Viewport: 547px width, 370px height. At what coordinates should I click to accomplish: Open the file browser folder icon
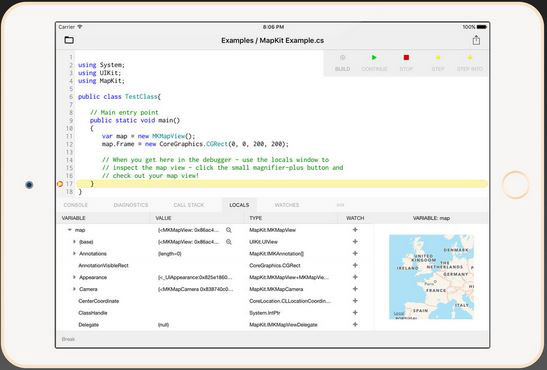point(69,40)
